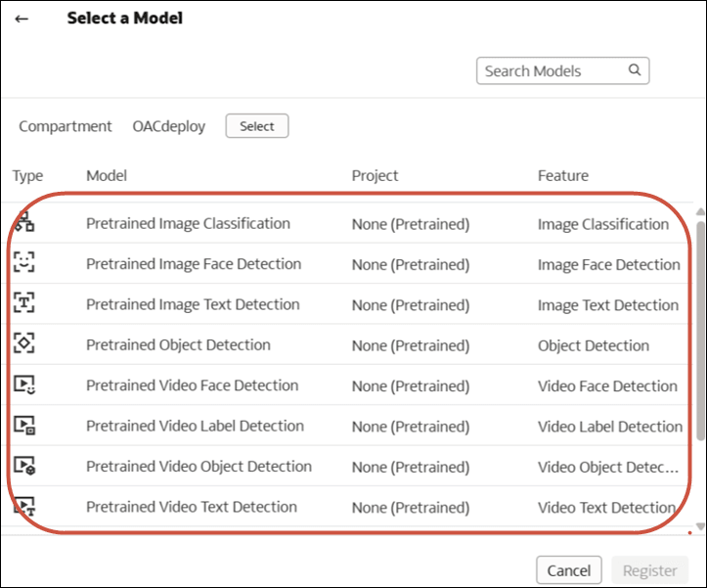This screenshot has width=707, height=588.
Task: Type in the Search Models field
Action: click(553, 70)
